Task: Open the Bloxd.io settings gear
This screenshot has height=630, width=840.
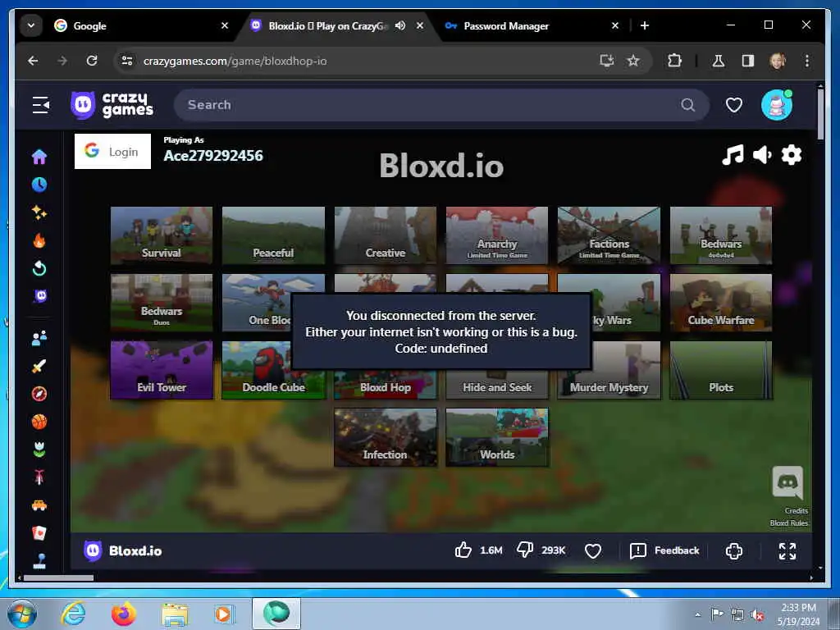Action: [x=792, y=155]
